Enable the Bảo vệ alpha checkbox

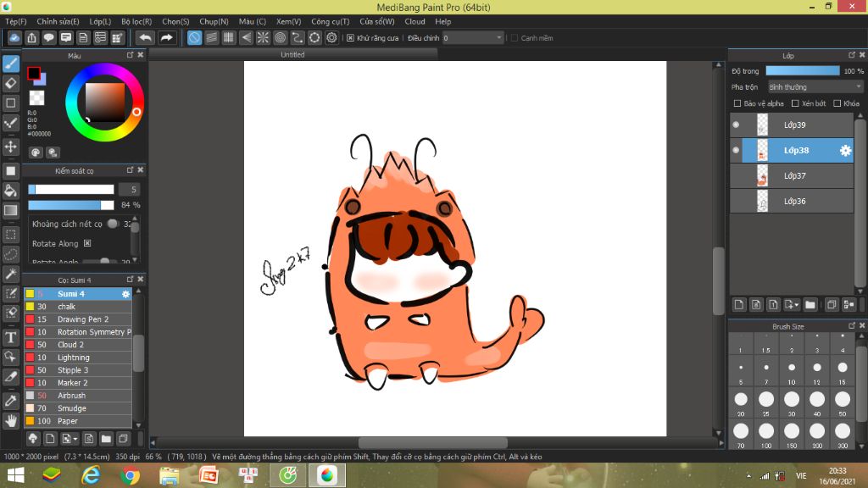[x=737, y=103]
